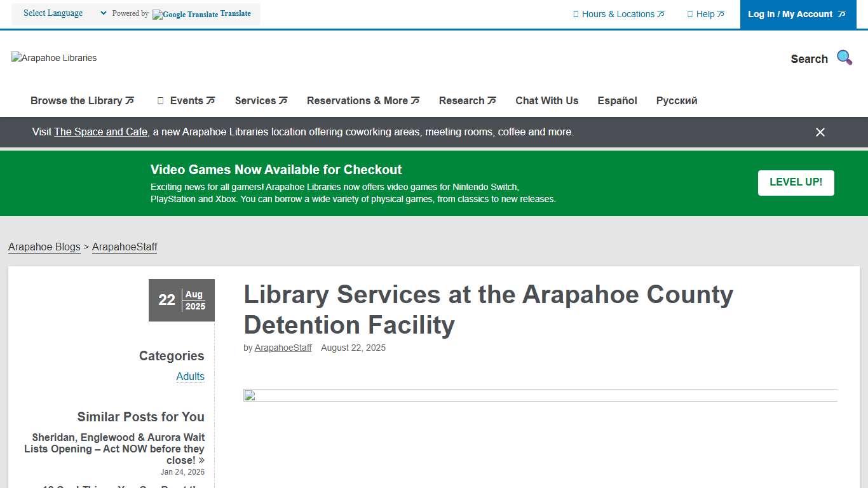Select Español from the navigation
The width and height of the screenshot is (868, 488).
point(617,100)
